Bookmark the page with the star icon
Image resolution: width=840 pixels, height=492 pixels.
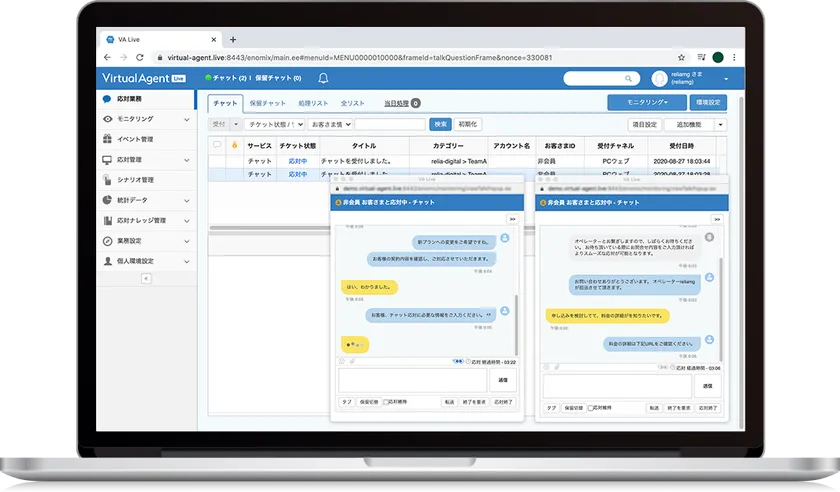(x=681, y=57)
